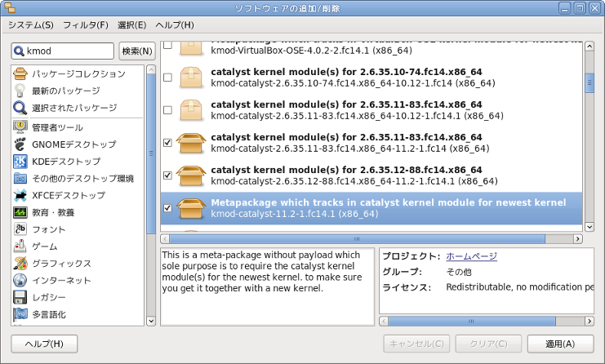This screenshot has width=605, height=364.
Task: Open the ホームページ project link
Action: coord(471,256)
